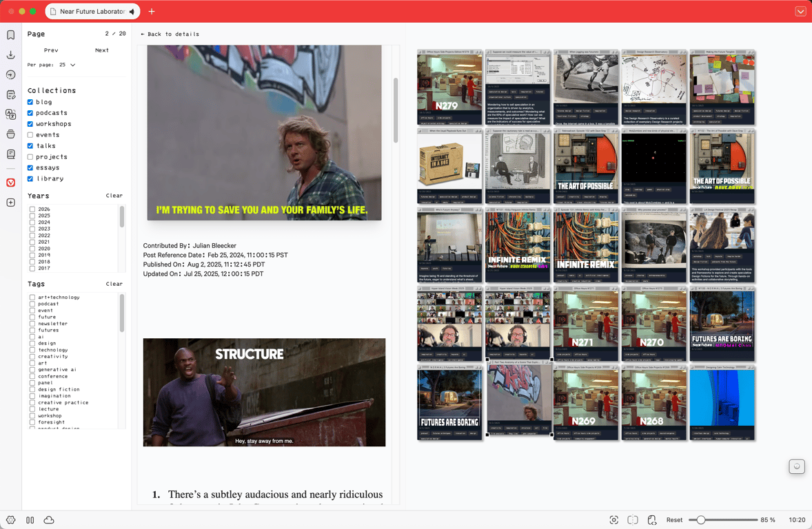Click the floating round button at lower right
812x529 pixels.
tap(796, 466)
